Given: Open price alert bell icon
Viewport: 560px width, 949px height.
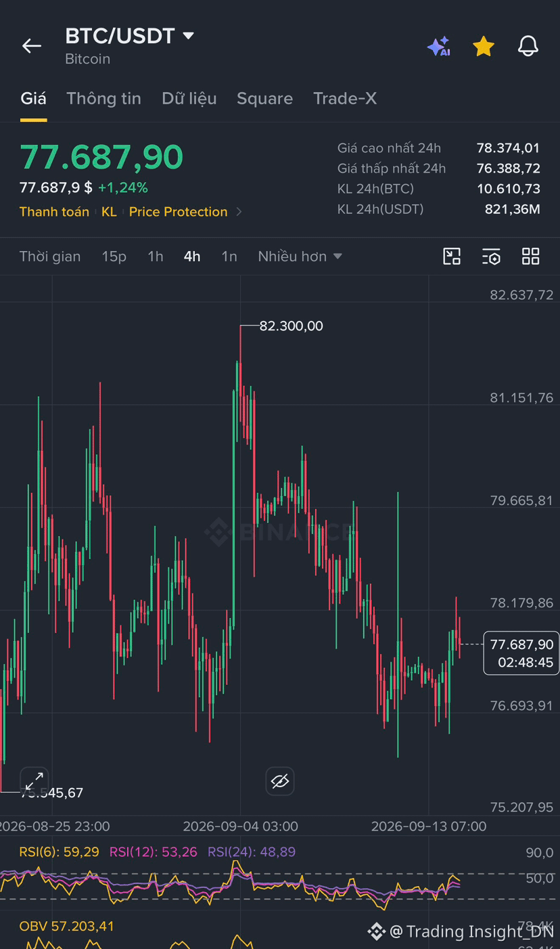Looking at the screenshot, I should pos(528,46).
